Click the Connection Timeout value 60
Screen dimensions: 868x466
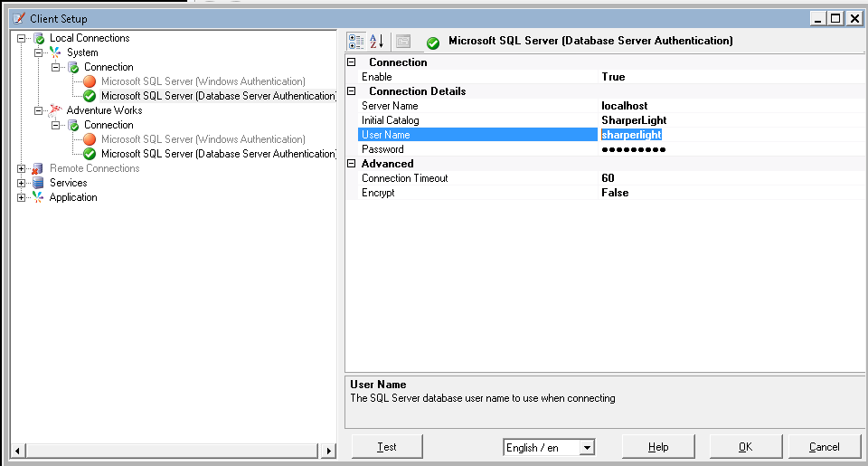[608, 178]
